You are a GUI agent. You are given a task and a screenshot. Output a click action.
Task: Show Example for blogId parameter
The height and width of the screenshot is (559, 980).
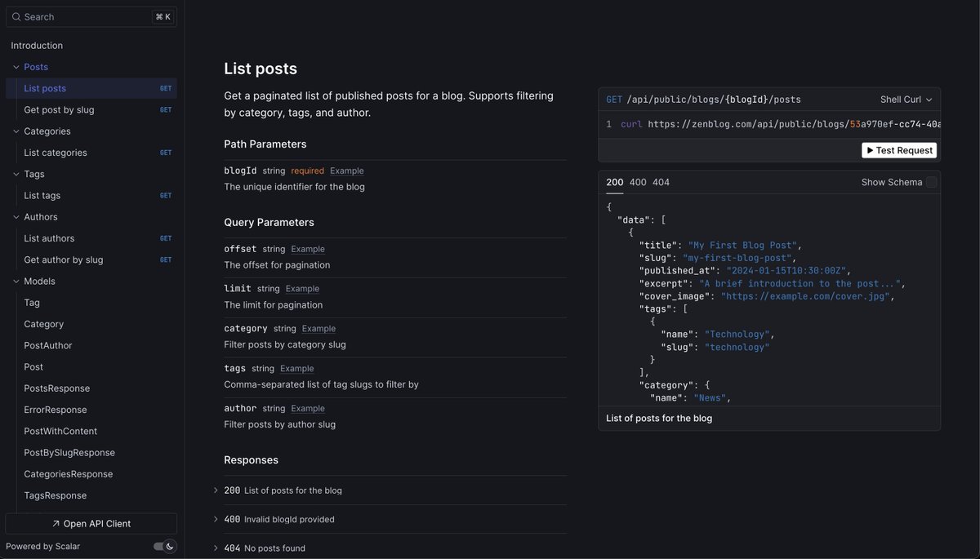click(347, 171)
